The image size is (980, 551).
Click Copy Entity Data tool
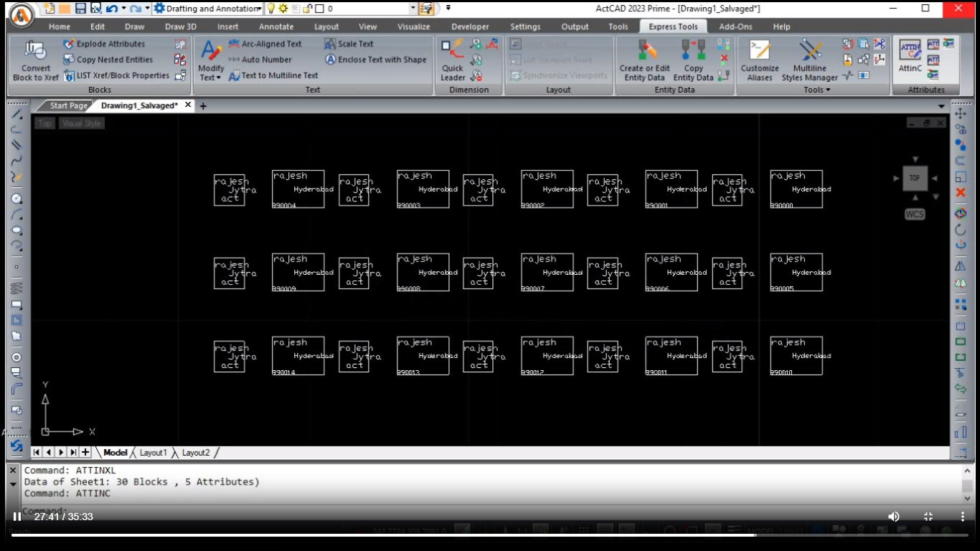pos(693,60)
